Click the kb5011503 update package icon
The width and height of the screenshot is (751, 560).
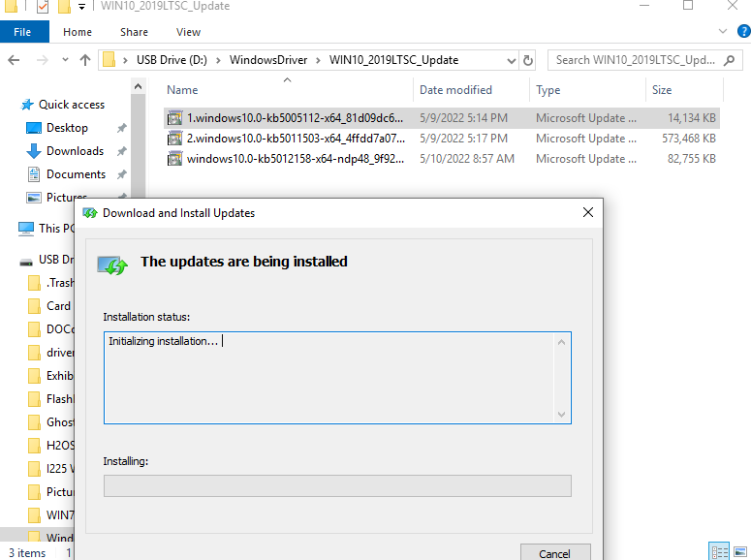[174, 139]
